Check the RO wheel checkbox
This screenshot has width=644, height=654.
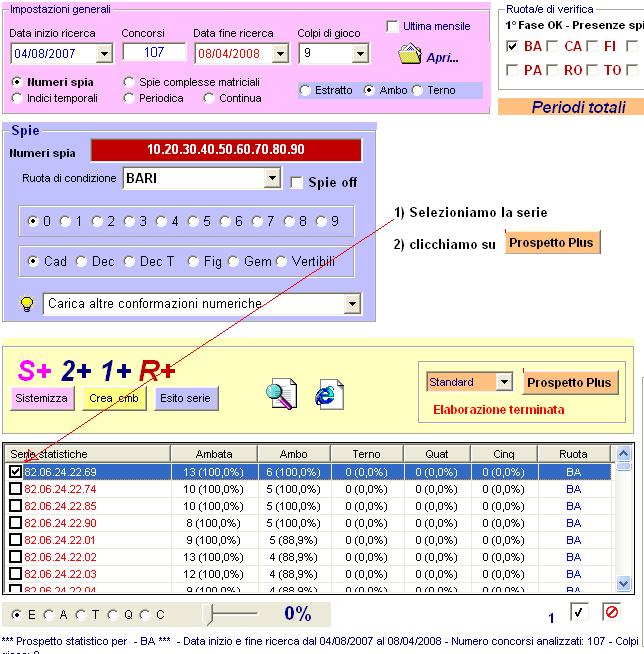552,70
